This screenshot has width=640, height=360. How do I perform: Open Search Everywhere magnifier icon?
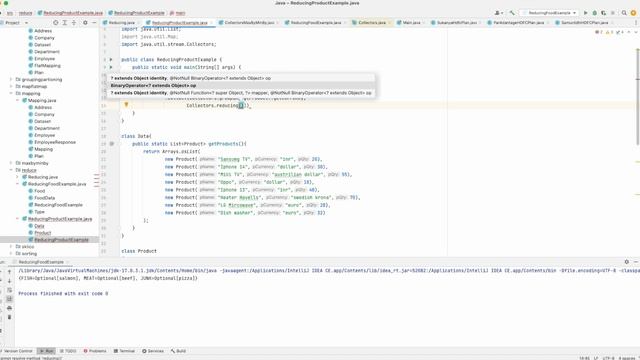tap(624, 13)
